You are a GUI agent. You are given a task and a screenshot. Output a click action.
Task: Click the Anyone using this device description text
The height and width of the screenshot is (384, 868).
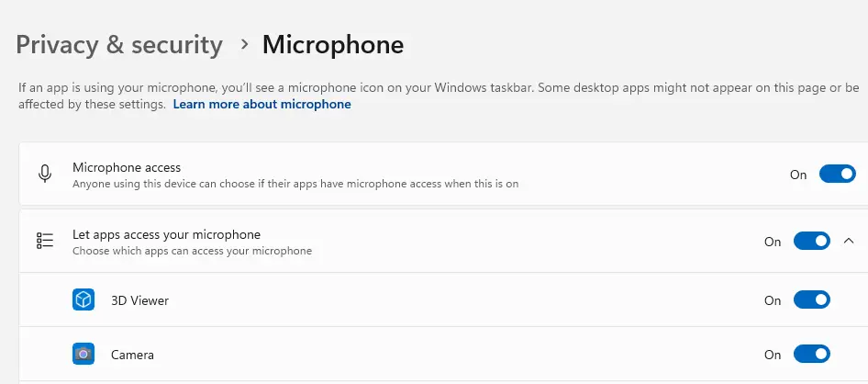click(295, 184)
